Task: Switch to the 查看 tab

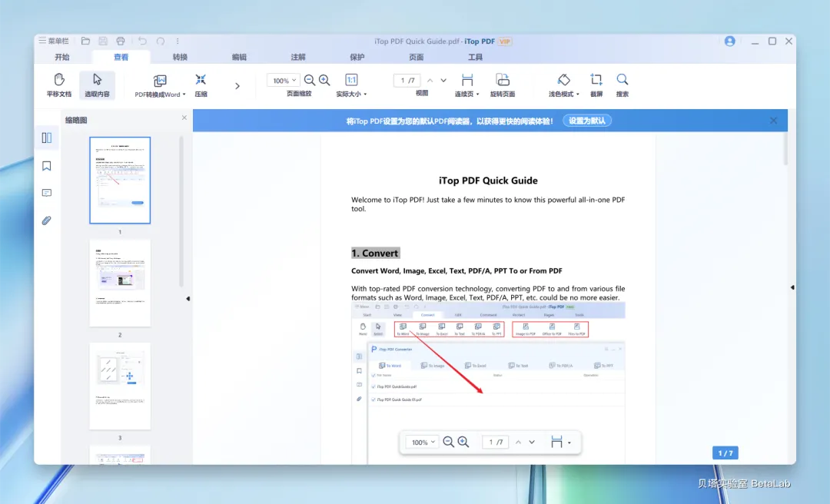Action: click(x=121, y=57)
